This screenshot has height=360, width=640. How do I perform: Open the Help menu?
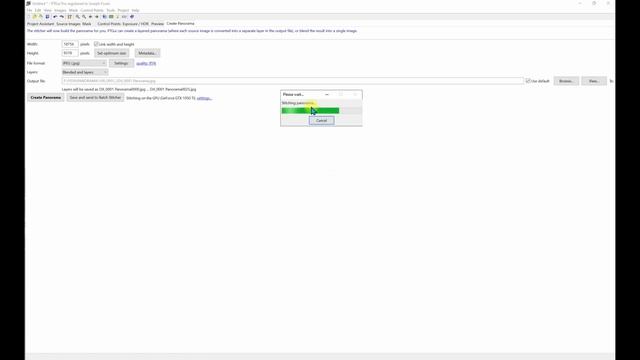click(136, 10)
